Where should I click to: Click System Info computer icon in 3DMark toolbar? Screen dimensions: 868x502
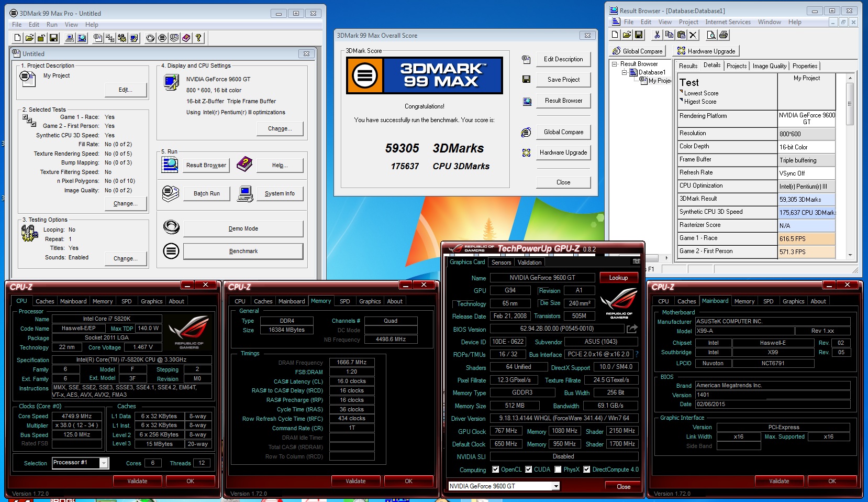click(70, 38)
